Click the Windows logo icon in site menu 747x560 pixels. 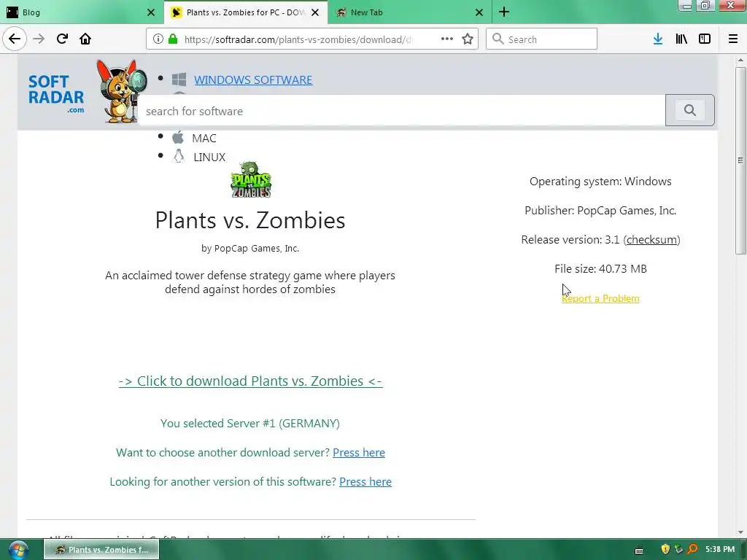(179, 79)
